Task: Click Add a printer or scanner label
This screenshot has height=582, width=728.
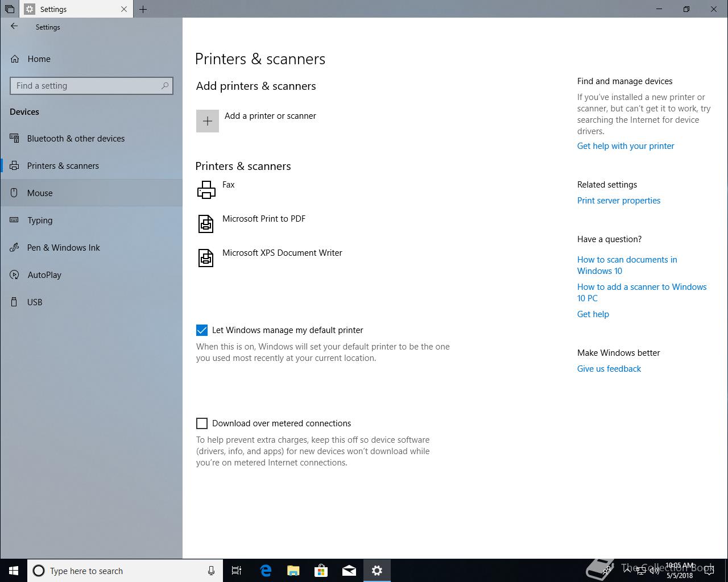Action: (270, 116)
